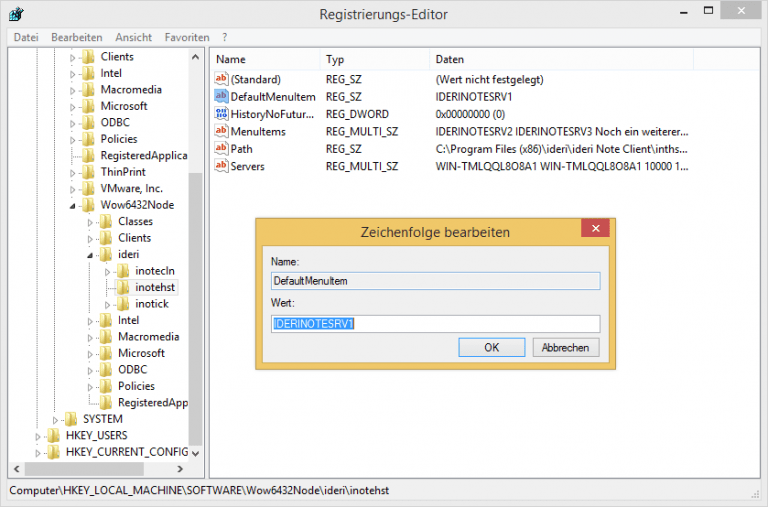Open the Favoriten menu

[187, 37]
